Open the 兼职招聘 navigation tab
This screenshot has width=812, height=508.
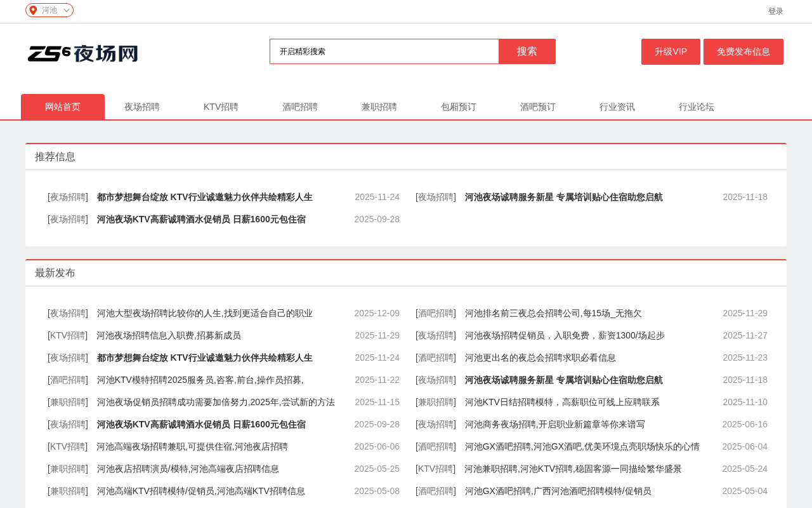[379, 107]
